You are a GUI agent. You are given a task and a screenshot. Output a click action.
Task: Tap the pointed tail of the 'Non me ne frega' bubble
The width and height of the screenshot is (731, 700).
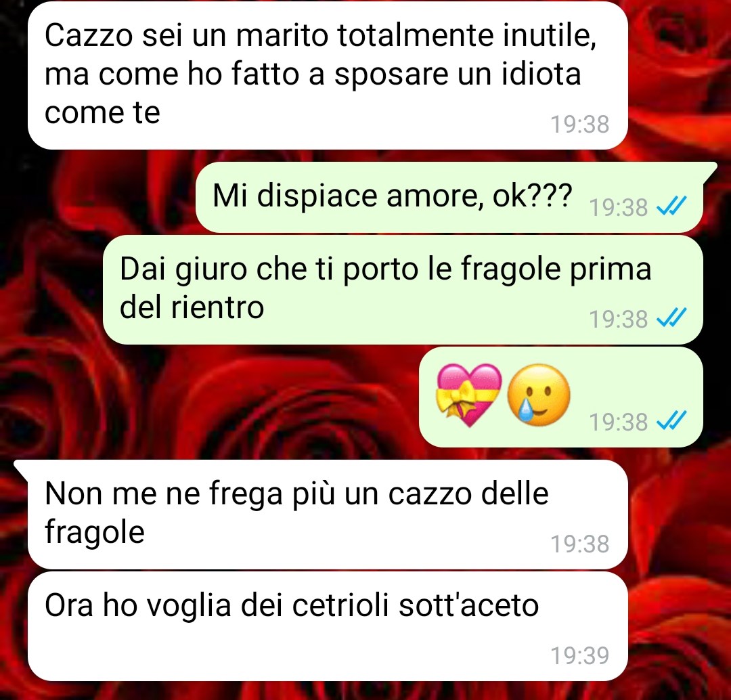[22, 469]
